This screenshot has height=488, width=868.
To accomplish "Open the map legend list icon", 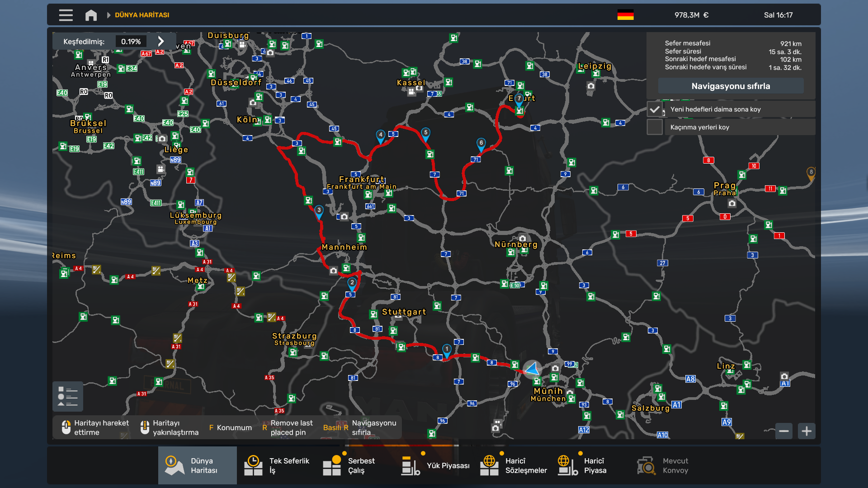I will tap(68, 396).
